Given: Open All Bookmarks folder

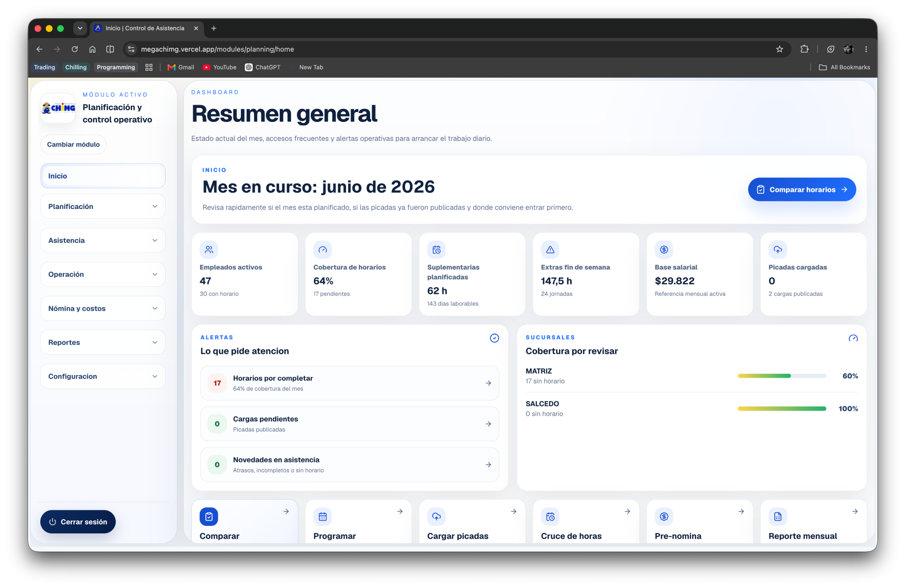Looking at the screenshot, I should [845, 67].
